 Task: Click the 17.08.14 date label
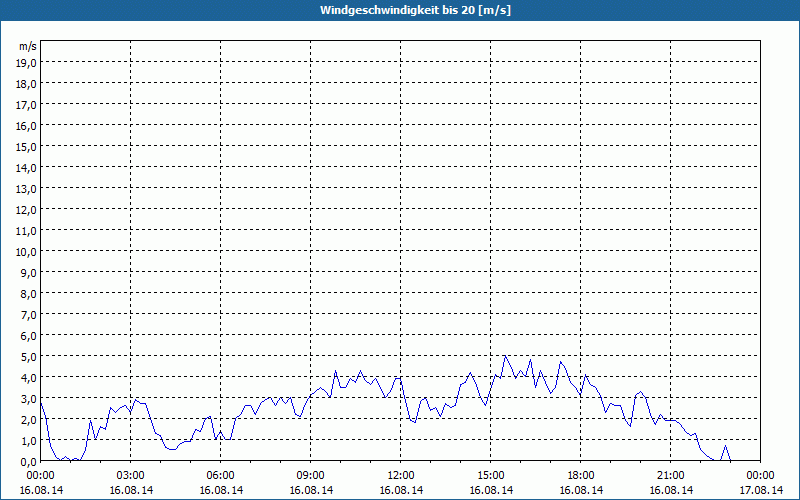point(761,490)
